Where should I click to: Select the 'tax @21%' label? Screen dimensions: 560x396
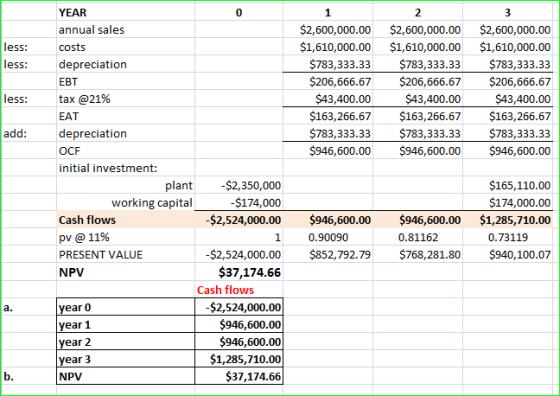(85, 99)
